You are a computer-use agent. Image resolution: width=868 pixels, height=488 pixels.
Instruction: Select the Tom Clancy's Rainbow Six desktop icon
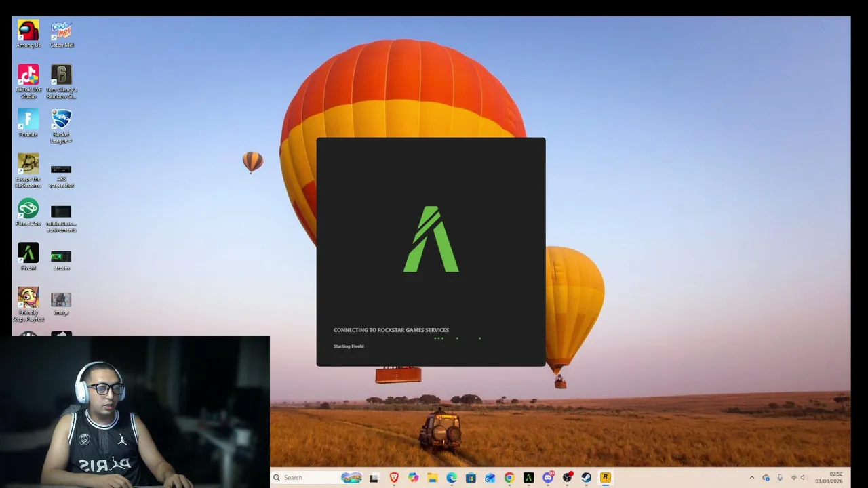click(61, 81)
